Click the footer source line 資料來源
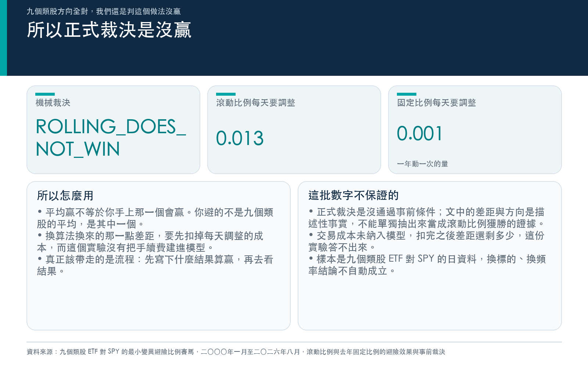588x368 pixels. click(236, 352)
